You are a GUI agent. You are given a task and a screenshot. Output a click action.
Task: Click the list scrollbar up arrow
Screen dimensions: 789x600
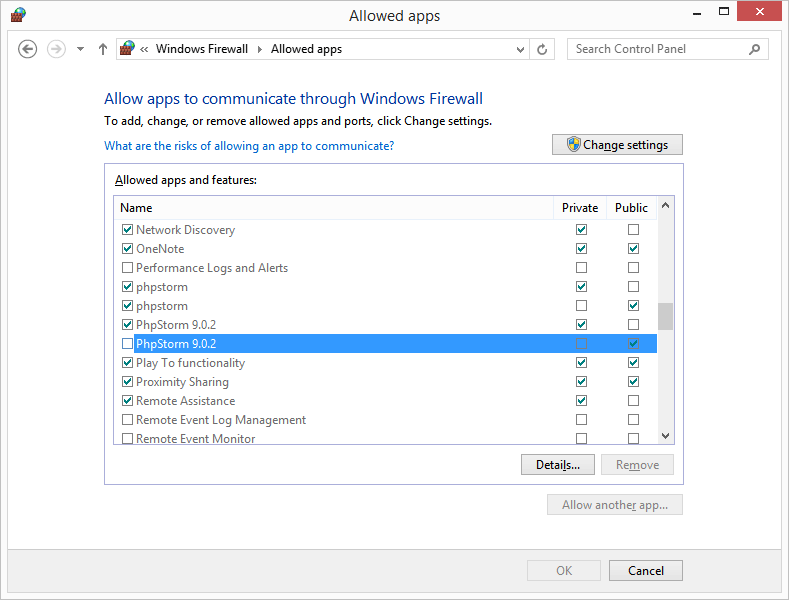(665, 205)
